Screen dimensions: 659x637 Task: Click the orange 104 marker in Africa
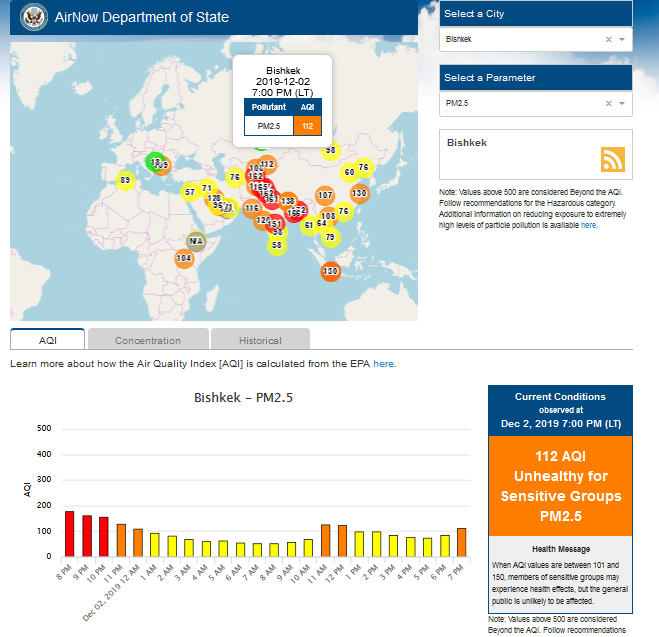pyautogui.click(x=183, y=258)
